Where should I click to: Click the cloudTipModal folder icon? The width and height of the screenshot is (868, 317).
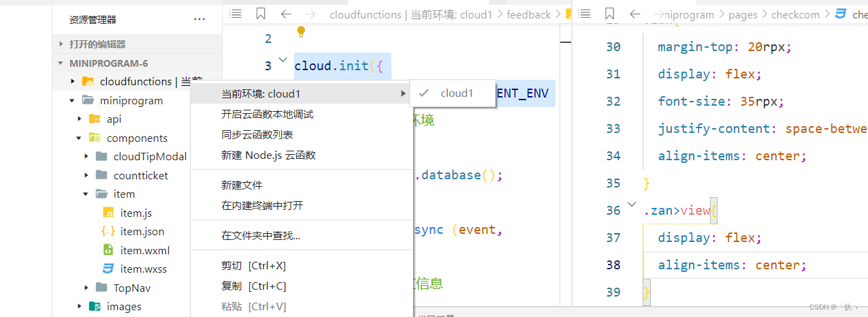101,156
